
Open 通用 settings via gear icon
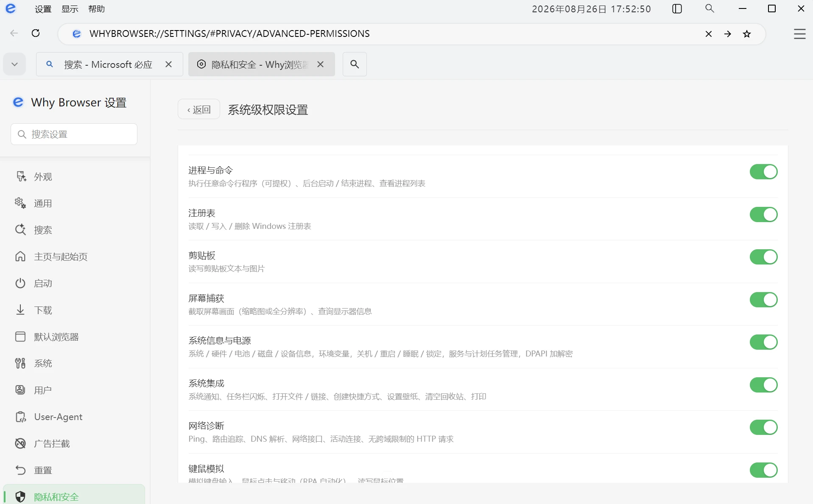[20, 203]
